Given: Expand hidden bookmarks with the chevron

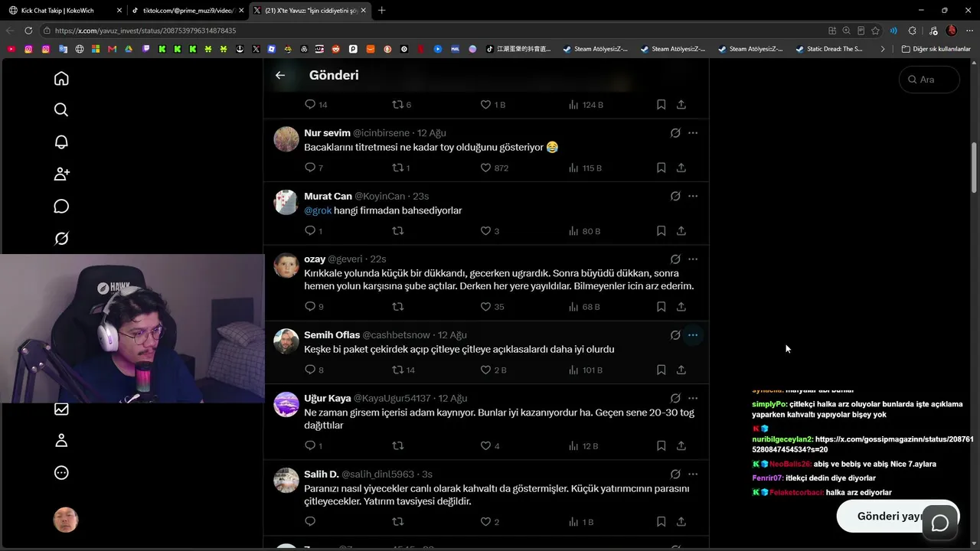Looking at the screenshot, I should (883, 49).
